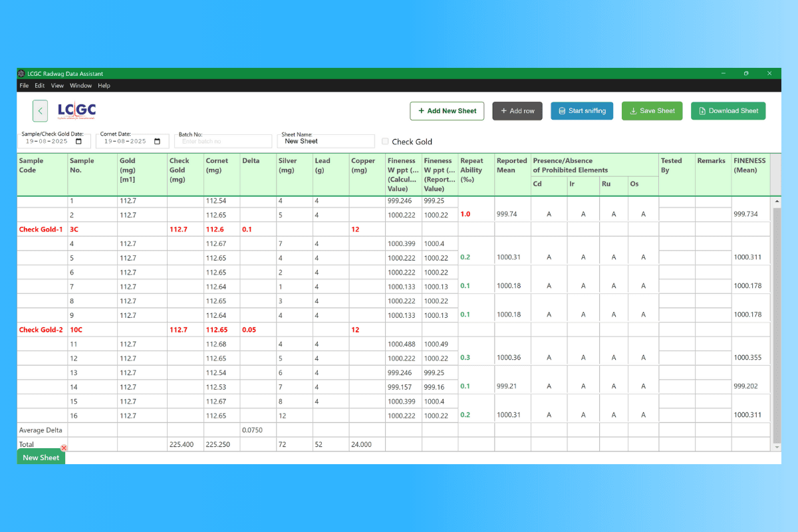Click the red X on the New Sheet tab
Image resolution: width=798 pixels, height=532 pixels.
pyautogui.click(x=64, y=449)
